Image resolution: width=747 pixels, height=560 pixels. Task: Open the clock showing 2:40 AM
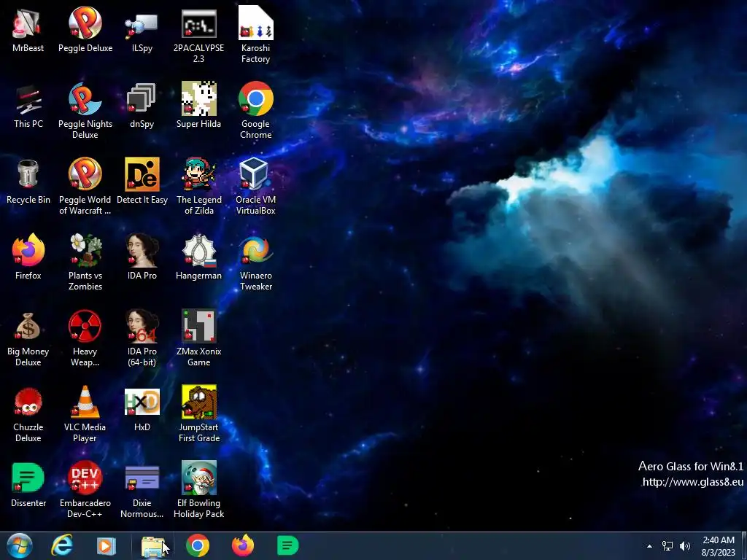[x=719, y=546]
